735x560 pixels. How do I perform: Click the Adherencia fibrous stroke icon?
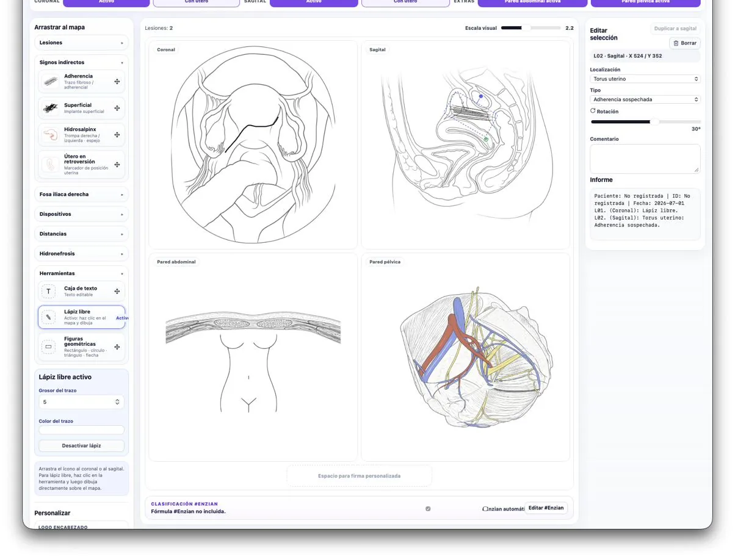tap(51, 82)
